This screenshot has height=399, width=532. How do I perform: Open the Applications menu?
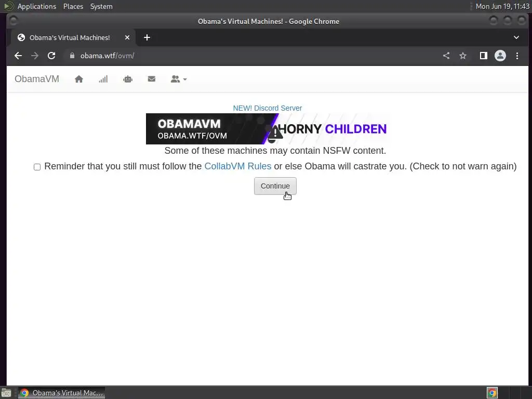pyautogui.click(x=37, y=6)
